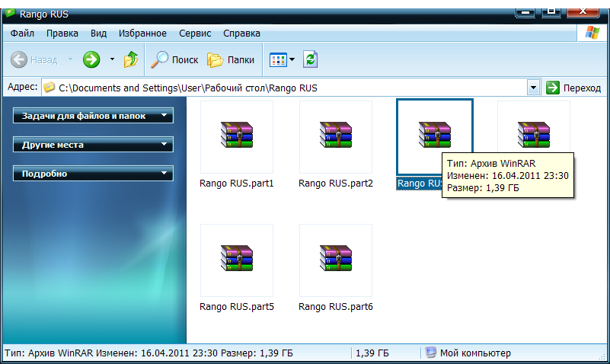Open the Views mode dropdown arrow
The image size is (610, 364).
[292, 59]
